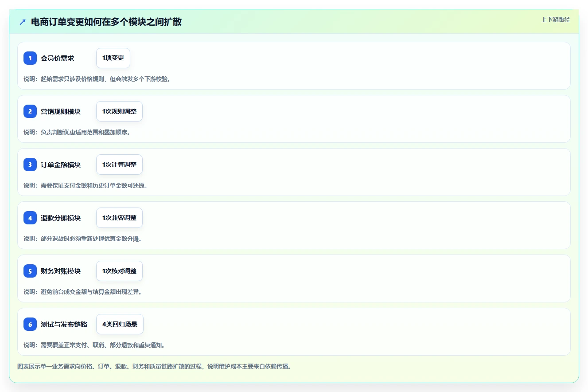This screenshot has height=392, width=588.
Task: Click the note 避免前台成交金额与结算金额出现差异
Action: pos(82,292)
